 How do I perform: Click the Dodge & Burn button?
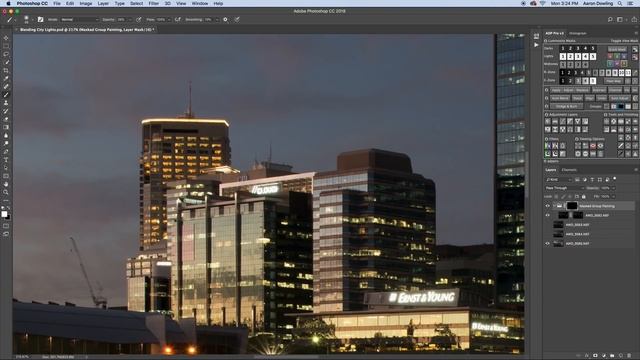pyautogui.click(x=566, y=107)
